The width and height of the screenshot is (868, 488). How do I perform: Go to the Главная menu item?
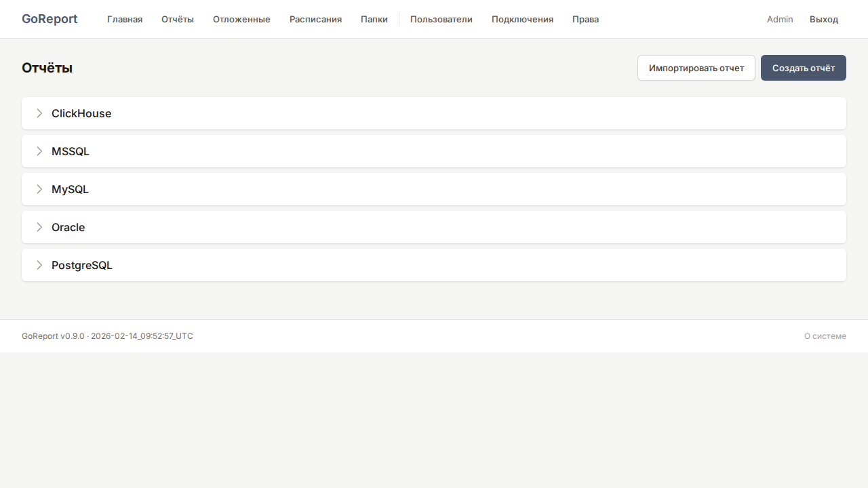(x=125, y=19)
